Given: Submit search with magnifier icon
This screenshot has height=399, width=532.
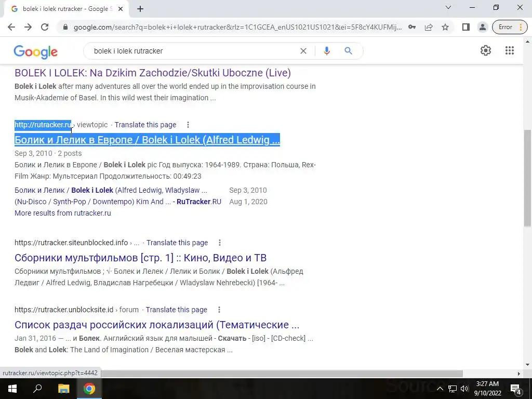Looking at the screenshot, I should [x=348, y=51].
